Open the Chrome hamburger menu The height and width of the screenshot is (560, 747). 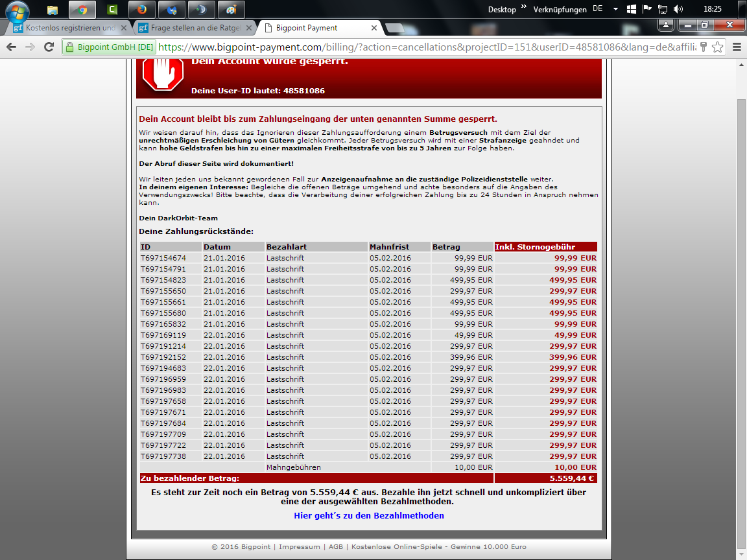click(737, 47)
